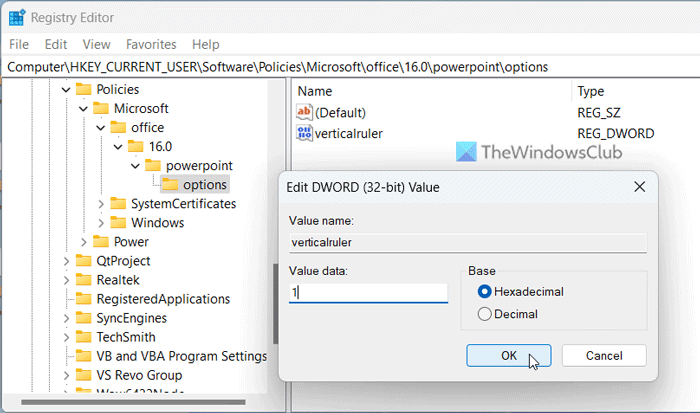Expand the Power tree node
The height and width of the screenshot is (413, 700).
(83, 242)
